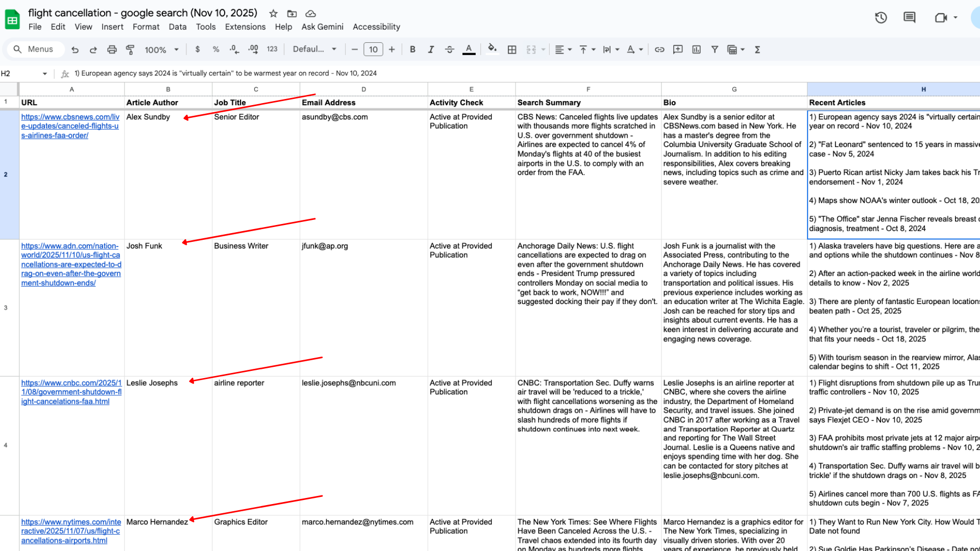The height and width of the screenshot is (551, 980).
Task: Click the create filter icon
Action: pyautogui.click(x=715, y=49)
